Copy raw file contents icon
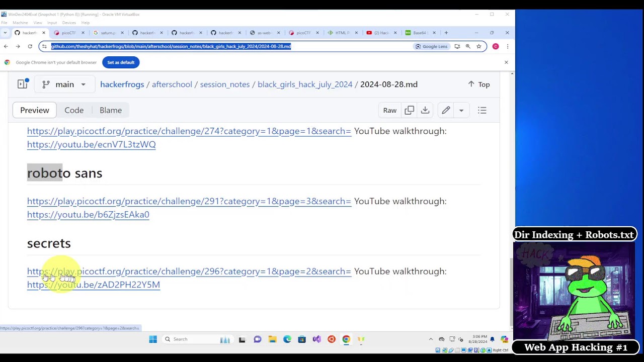Screen dimensions: 644x362 410,110
